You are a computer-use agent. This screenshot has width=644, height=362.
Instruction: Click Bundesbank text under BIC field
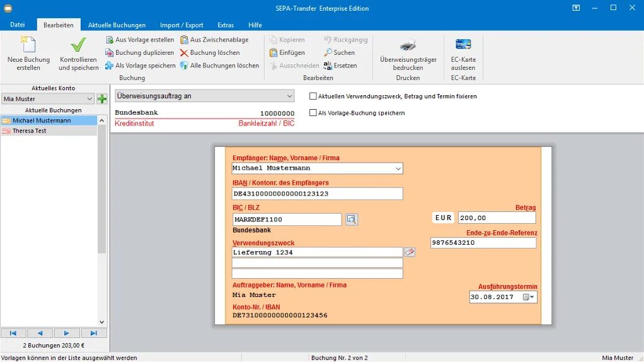coord(252,230)
